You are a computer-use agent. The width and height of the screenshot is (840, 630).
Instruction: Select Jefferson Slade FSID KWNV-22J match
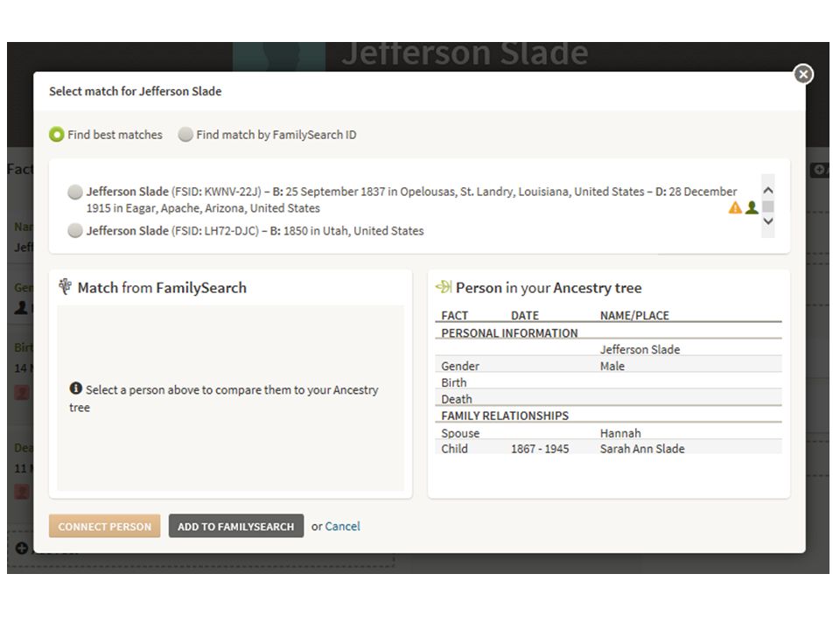[75, 192]
